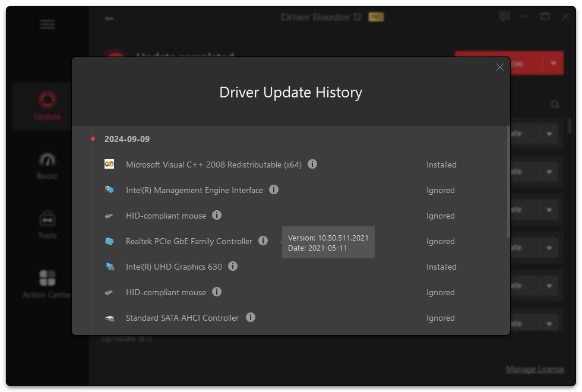Open the Action Center in sidebar
The height and width of the screenshot is (392, 582).
click(x=47, y=284)
